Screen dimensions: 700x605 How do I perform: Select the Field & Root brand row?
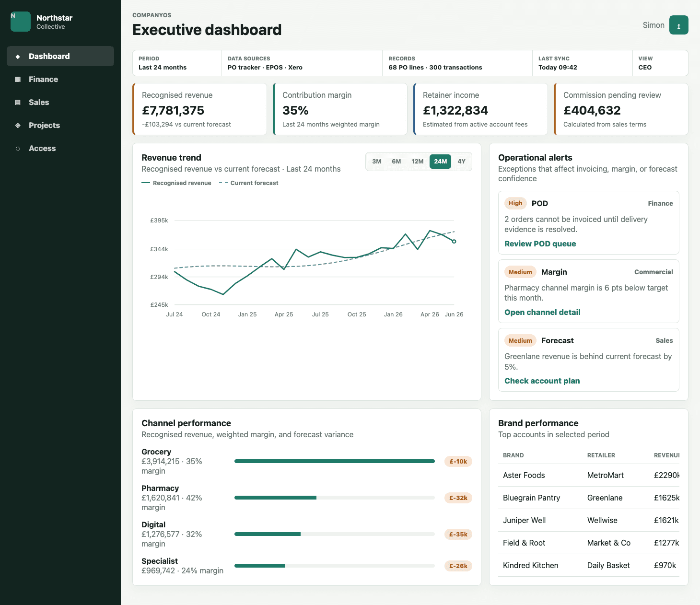(589, 543)
